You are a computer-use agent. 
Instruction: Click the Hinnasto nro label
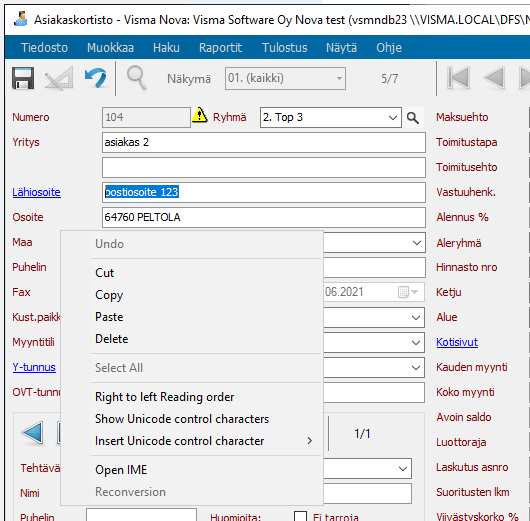coord(466,267)
